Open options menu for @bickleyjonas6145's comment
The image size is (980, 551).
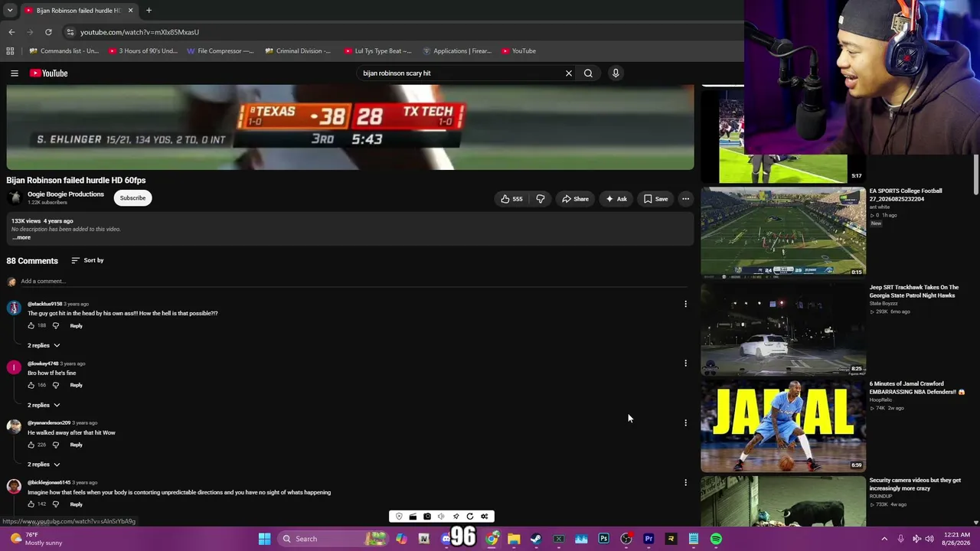pyautogui.click(x=686, y=482)
